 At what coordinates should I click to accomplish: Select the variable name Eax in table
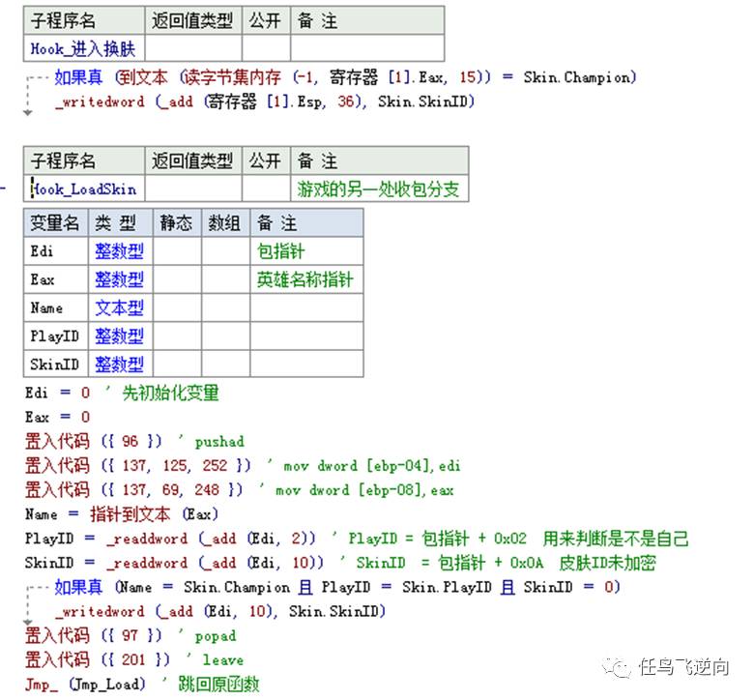(x=43, y=279)
